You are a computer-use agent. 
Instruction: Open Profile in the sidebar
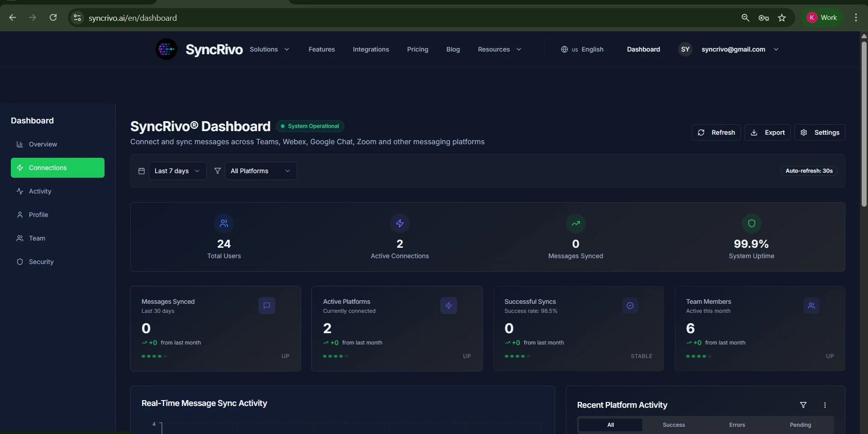pyautogui.click(x=57, y=215)
